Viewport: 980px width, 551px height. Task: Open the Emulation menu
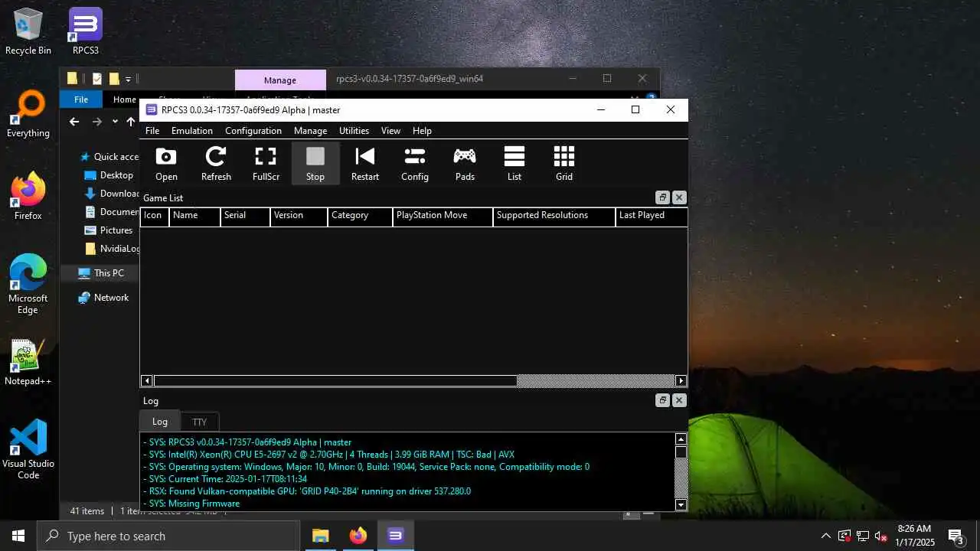coord(192,131)
